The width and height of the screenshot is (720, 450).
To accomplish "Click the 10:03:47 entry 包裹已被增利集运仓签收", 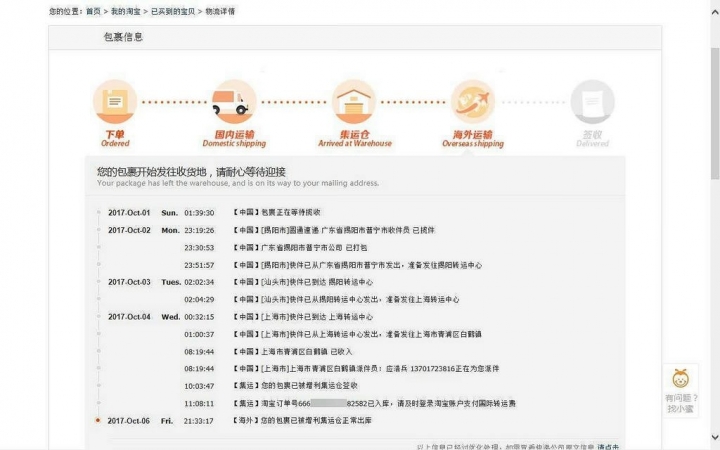I will (x=295, y=386).
